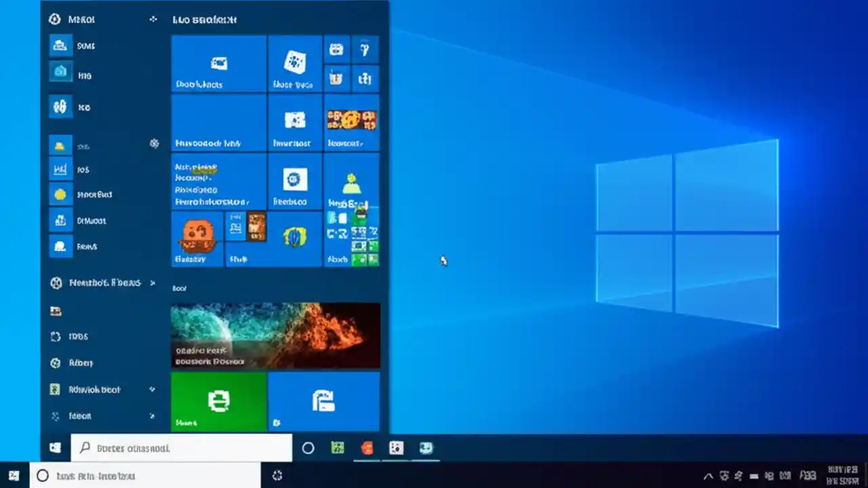Launch the orange Paint-style tile in the grid
Image resolution: width=868 pixels, height=488 pixels.
click(x=197, y=237)
